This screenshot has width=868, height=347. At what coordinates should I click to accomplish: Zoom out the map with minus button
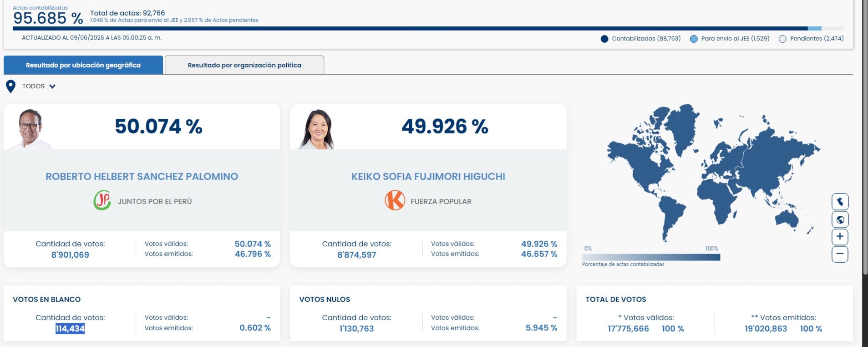click(840, 254)
